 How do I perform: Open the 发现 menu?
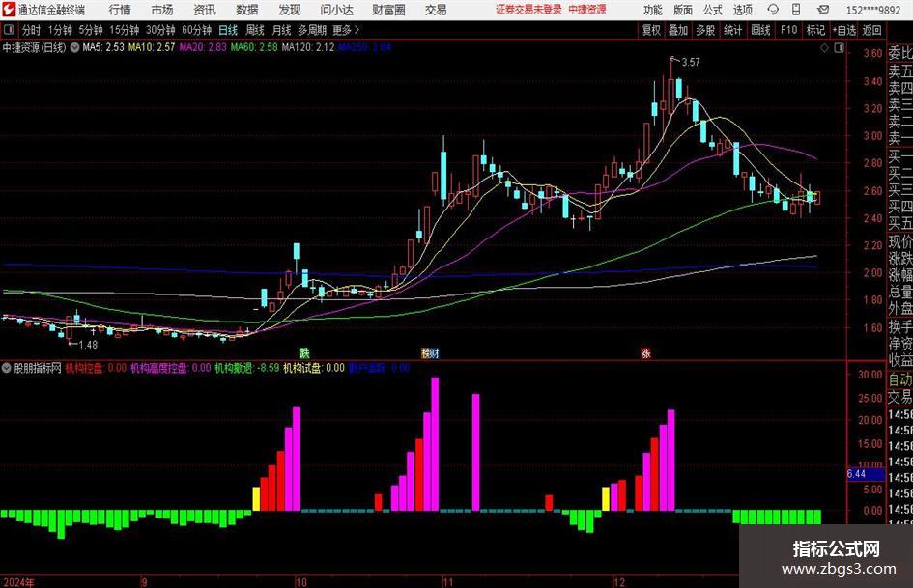click(x=290, y=10)
